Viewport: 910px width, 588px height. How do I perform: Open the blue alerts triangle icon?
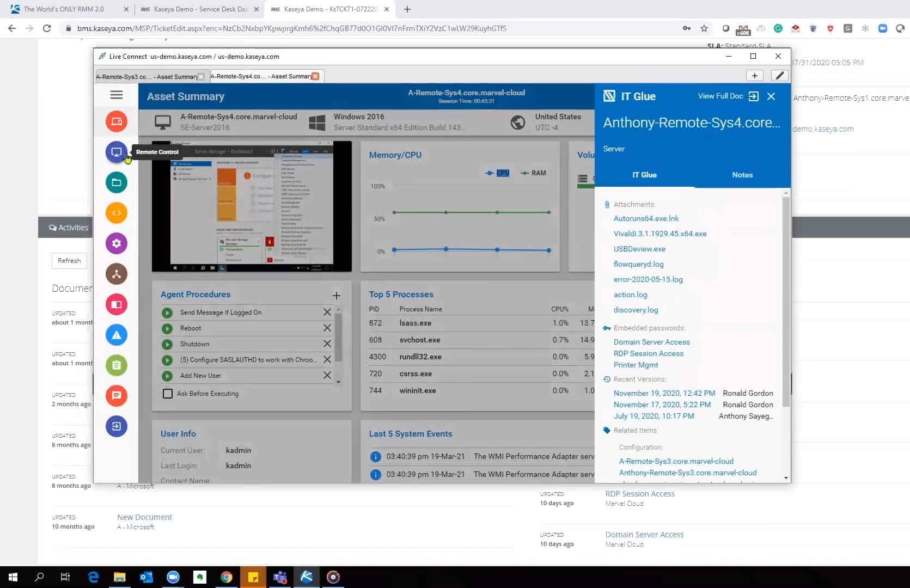click(x=117, y=335)
